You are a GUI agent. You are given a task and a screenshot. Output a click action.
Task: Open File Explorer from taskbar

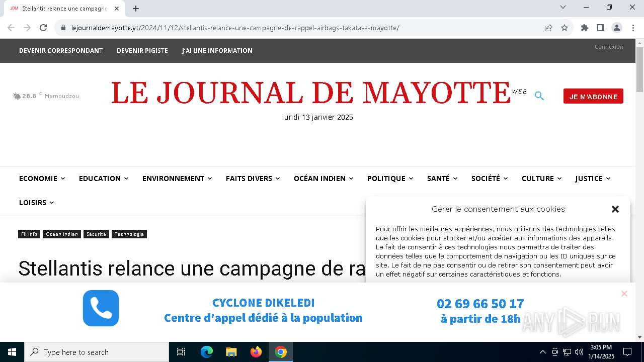pyautogui.click(x=231, y=352)
